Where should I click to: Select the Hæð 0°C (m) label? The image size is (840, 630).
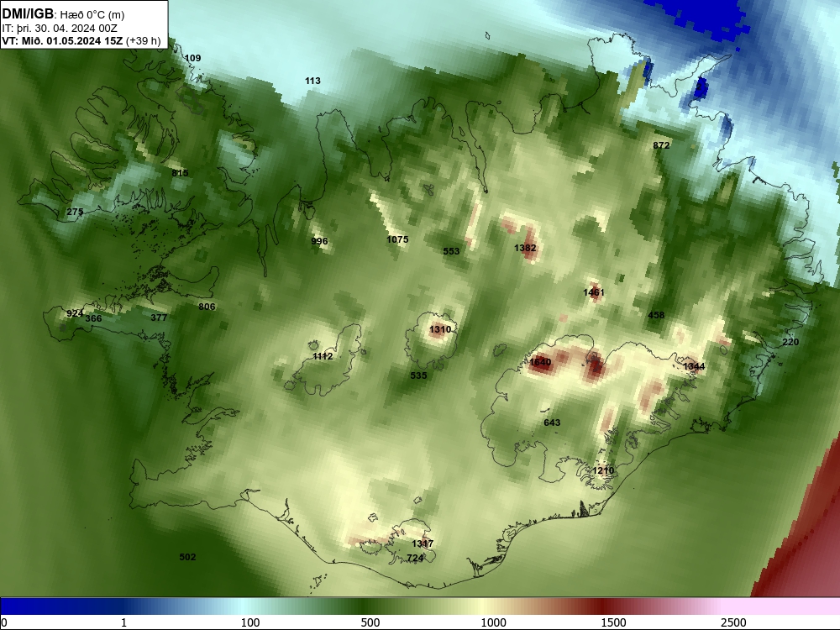point(92,15)
